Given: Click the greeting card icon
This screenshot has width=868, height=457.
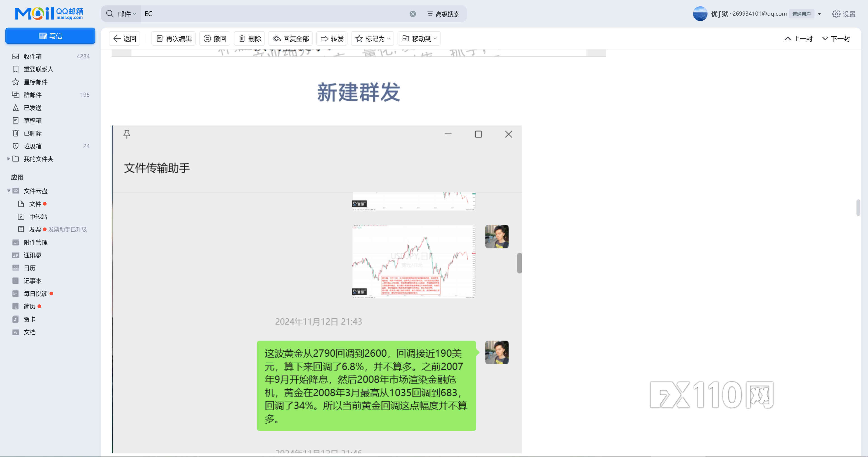Looking at the screenshot, I should click(16, 319).
